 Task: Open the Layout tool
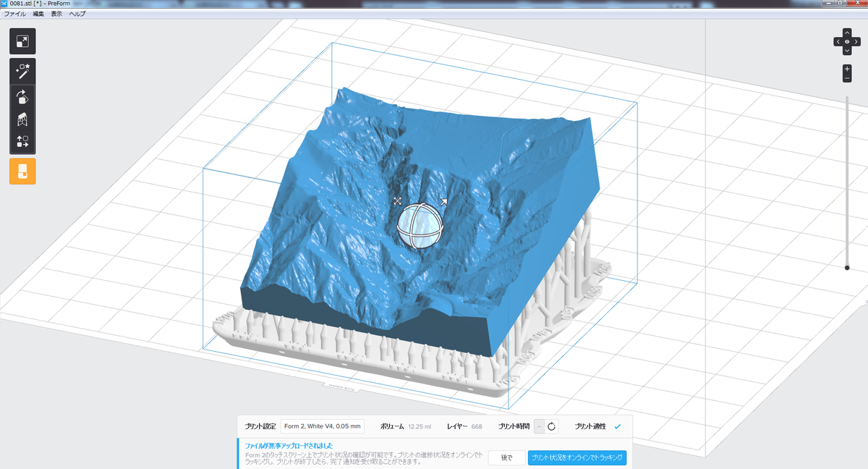22,141
